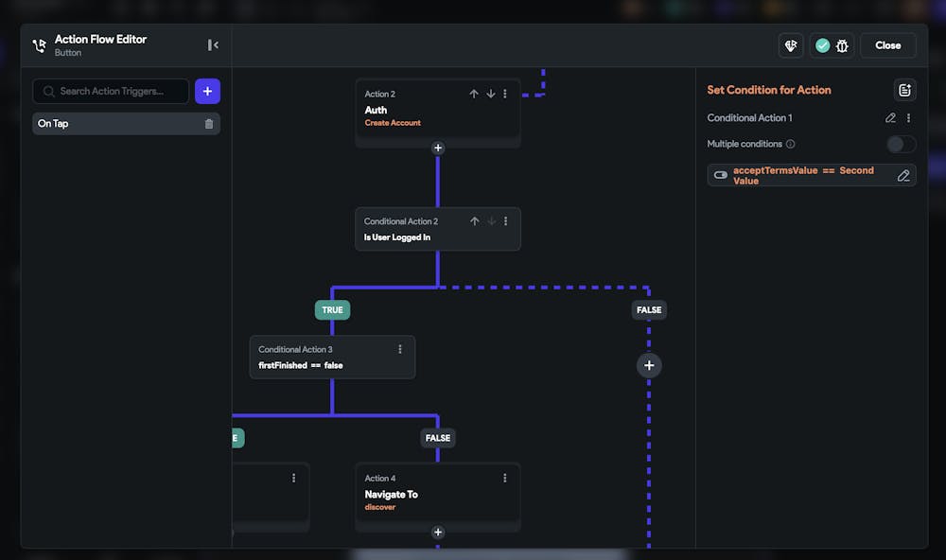This screenshot has height=560, width=946.
Task: Show Multiple conditions info tooltip
Action: tap(790, 144)
